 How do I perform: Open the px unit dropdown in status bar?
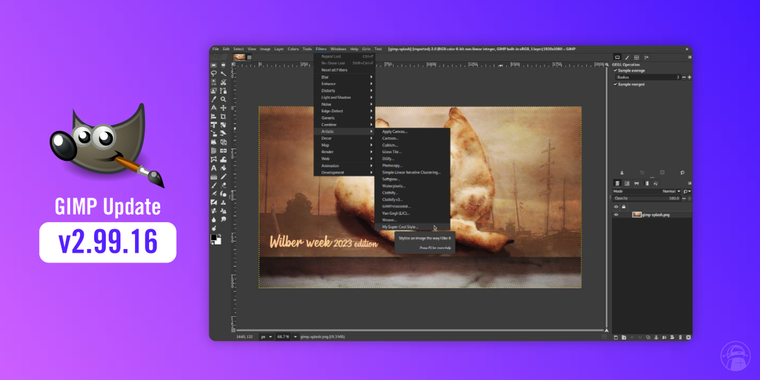point(266,336)
